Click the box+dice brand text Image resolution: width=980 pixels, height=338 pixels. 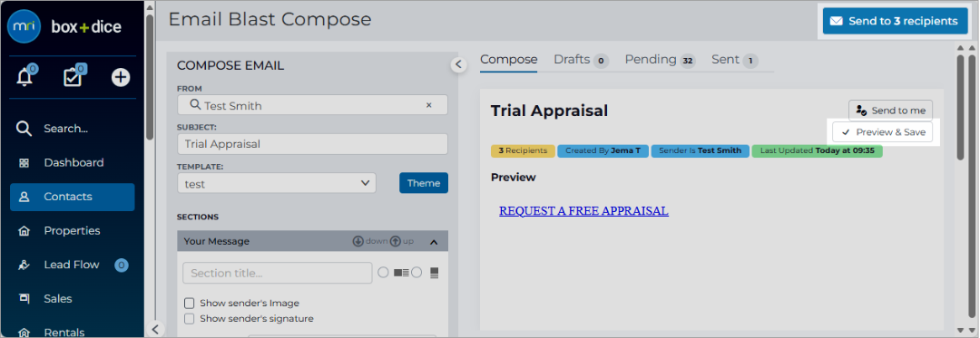(x=86, y=27)
